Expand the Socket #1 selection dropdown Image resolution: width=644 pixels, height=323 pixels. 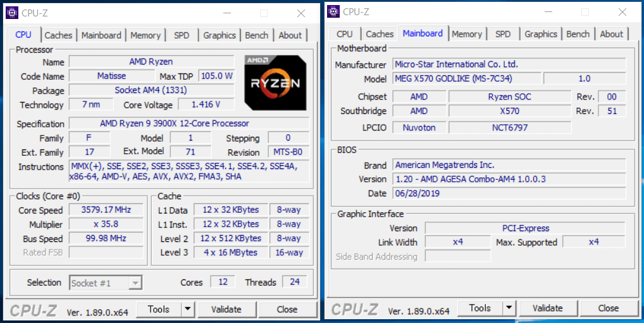click(135, 282)
